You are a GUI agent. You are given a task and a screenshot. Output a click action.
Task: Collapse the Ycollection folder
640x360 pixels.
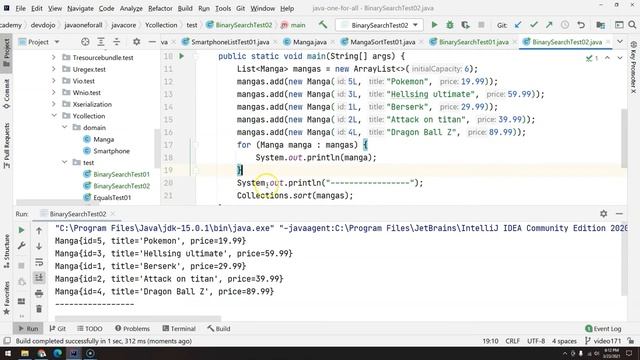click(x=54, y=116)
